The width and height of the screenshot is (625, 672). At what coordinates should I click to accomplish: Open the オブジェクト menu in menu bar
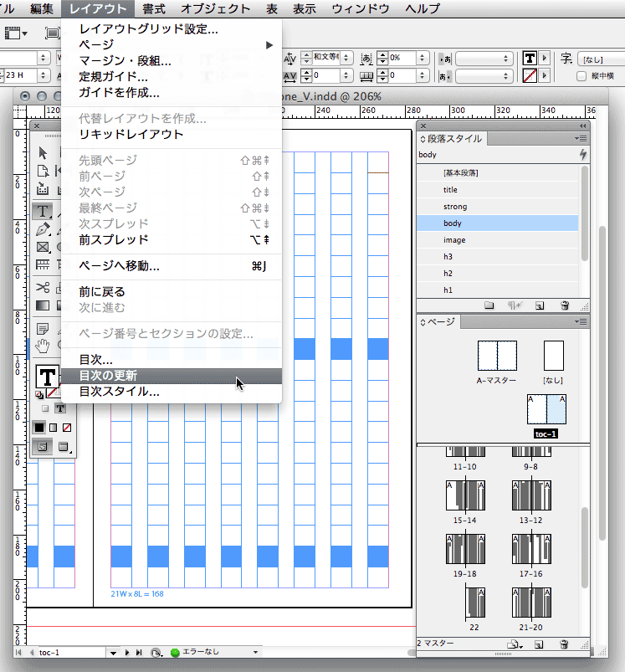pos(216,8)
